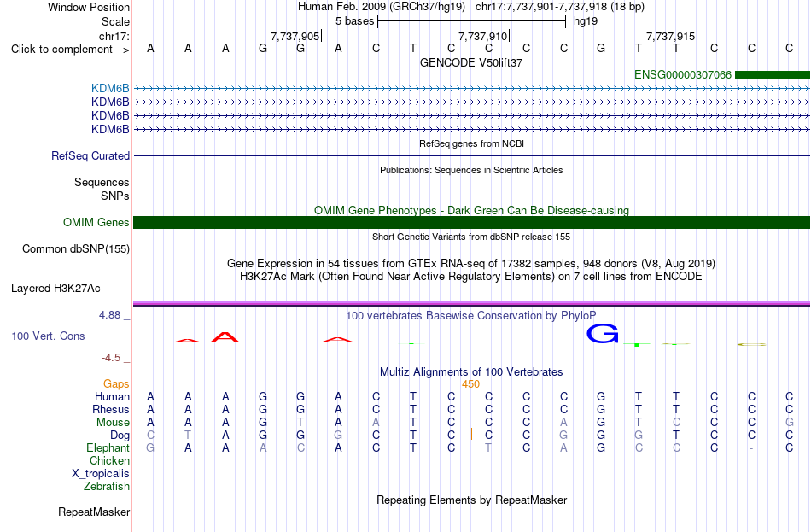Click the 5 bases scale bar

click(472, 21)
